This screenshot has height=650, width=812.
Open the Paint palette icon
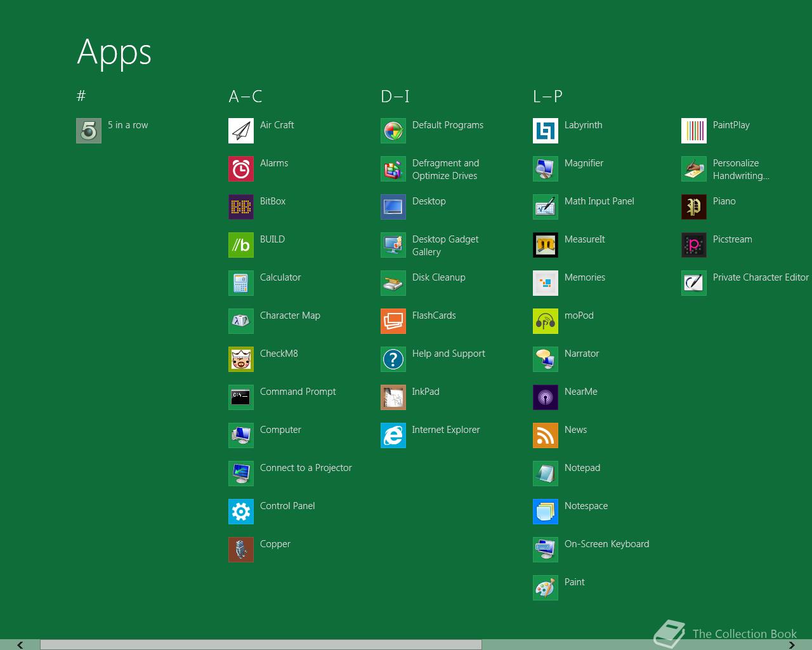(546, 588)
